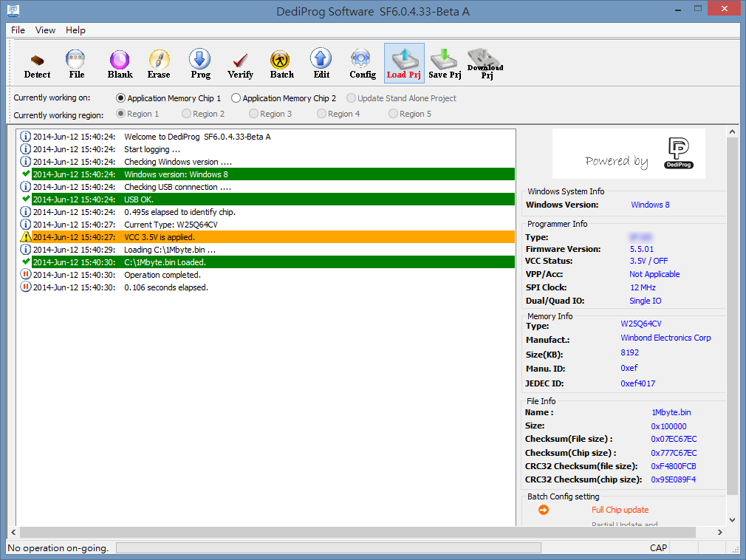Click the Erase chip icon
Screen dimensions: 746x560
[159, 64]
